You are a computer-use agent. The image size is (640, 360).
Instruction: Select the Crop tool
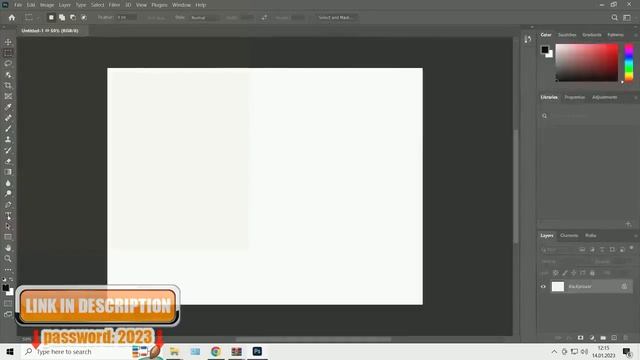click(x=8, y=85)
